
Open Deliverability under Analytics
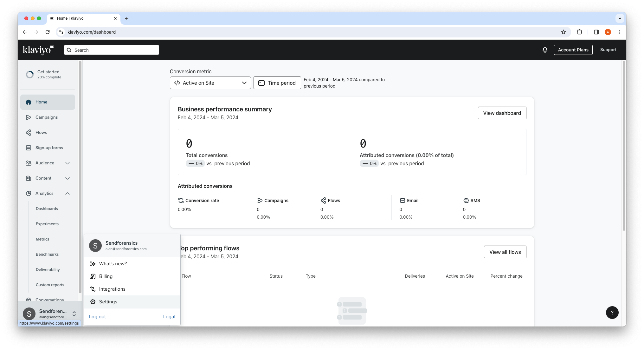click(48, 270)
